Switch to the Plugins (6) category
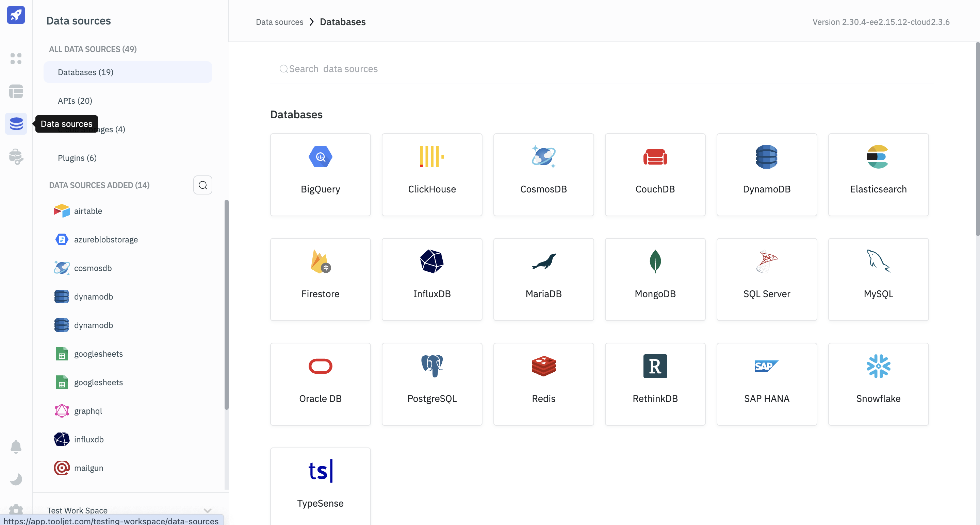This screenshot has width=980, height=525. click(x=77, y=158)
